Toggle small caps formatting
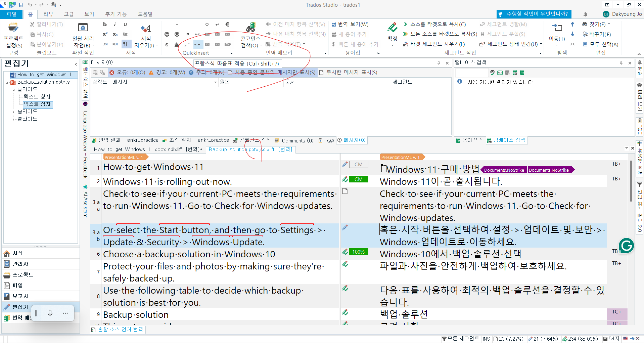The height and width of the screenshot is (343, 644). [125, 34]
